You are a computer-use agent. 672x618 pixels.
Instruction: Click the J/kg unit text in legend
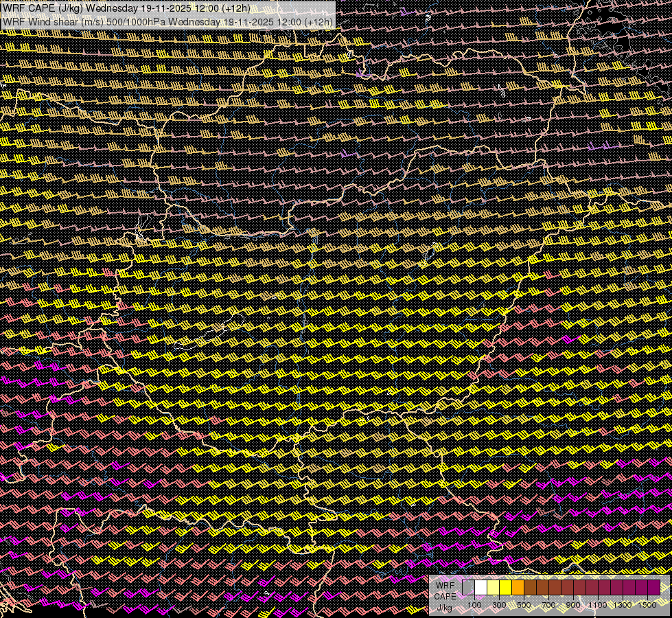(445, 607)
